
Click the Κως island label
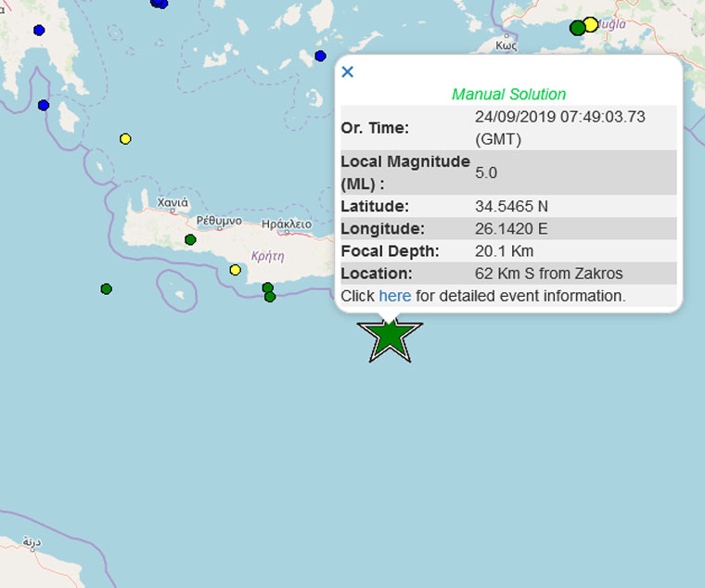pos(506,45)
